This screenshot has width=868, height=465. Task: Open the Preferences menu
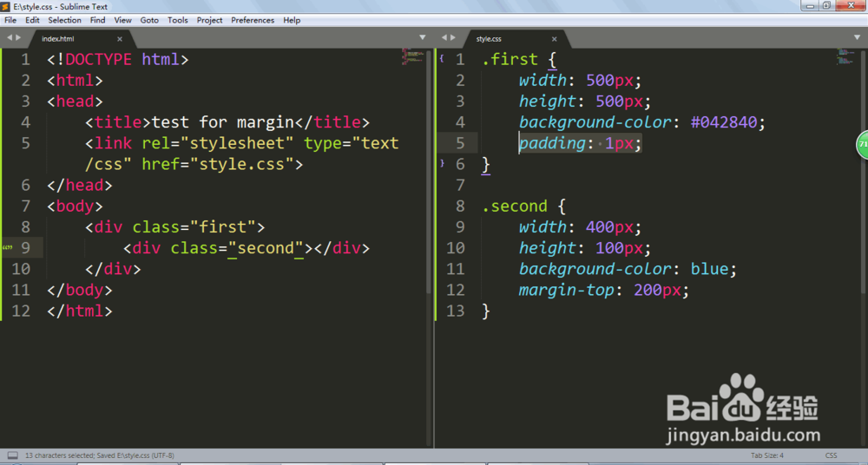pos(253,20)
